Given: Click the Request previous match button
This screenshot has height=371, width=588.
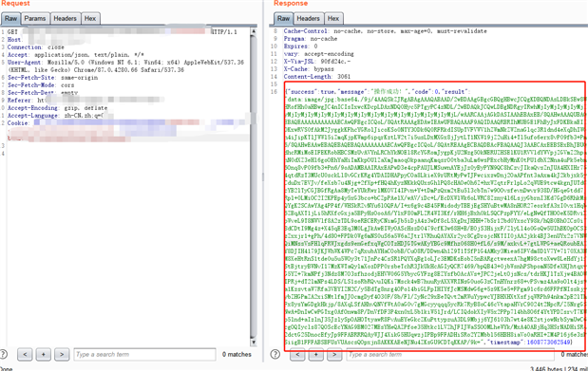Looking at the screenshot, I should 25,354.
